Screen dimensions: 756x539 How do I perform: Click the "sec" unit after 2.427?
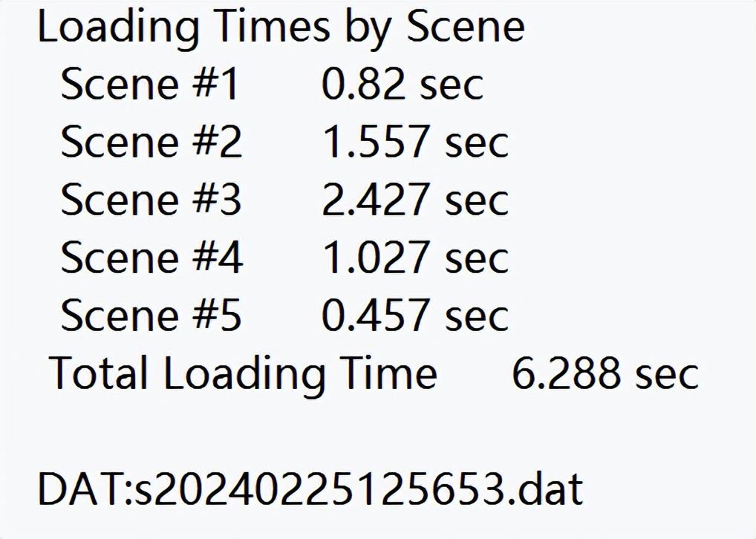(477, 200)
